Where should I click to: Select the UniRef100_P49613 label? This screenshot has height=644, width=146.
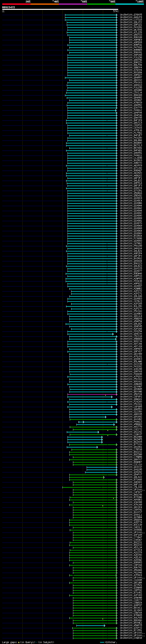(131, 422)
